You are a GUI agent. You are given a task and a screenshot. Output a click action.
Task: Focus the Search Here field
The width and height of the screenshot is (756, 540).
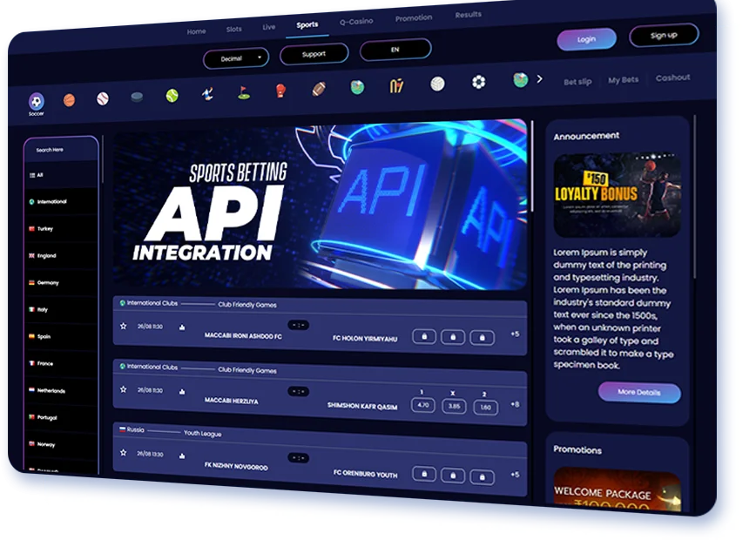pos(61,150)
